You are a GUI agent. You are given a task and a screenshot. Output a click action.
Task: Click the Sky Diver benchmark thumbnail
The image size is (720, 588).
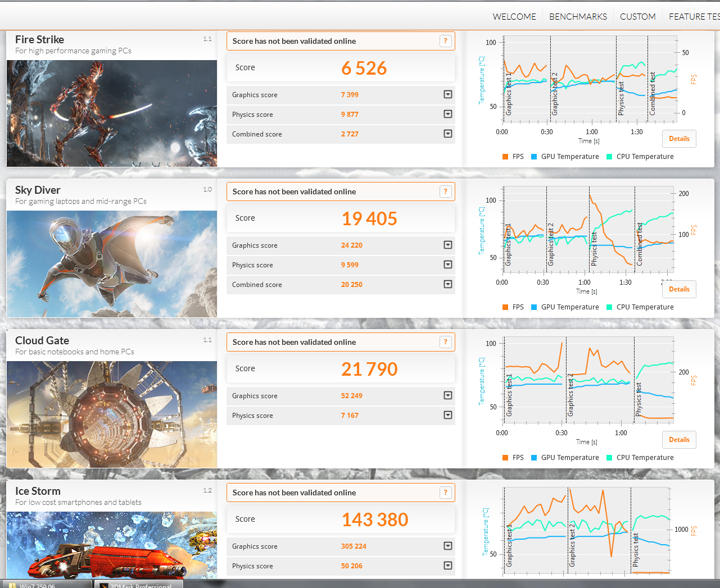[112, 264]
